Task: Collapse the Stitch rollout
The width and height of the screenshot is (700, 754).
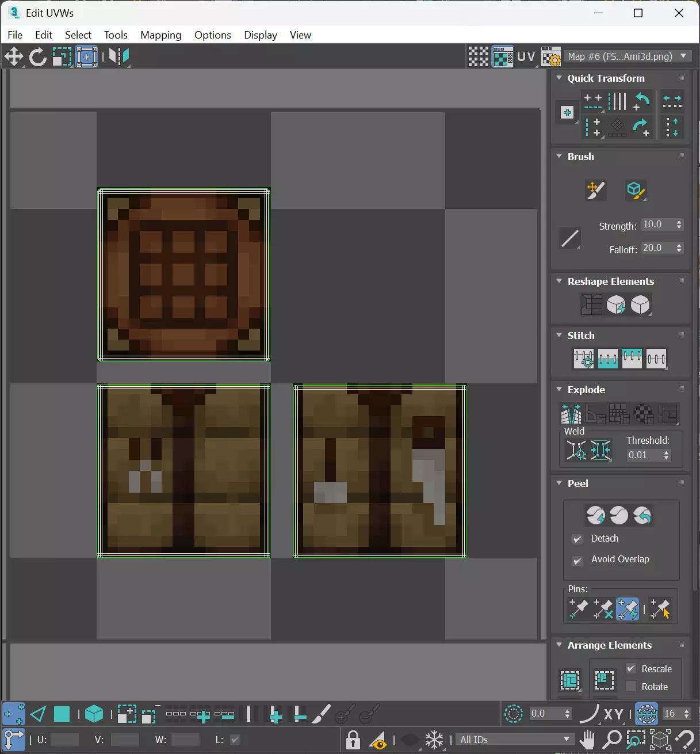Action: click(x=559, y=335)
